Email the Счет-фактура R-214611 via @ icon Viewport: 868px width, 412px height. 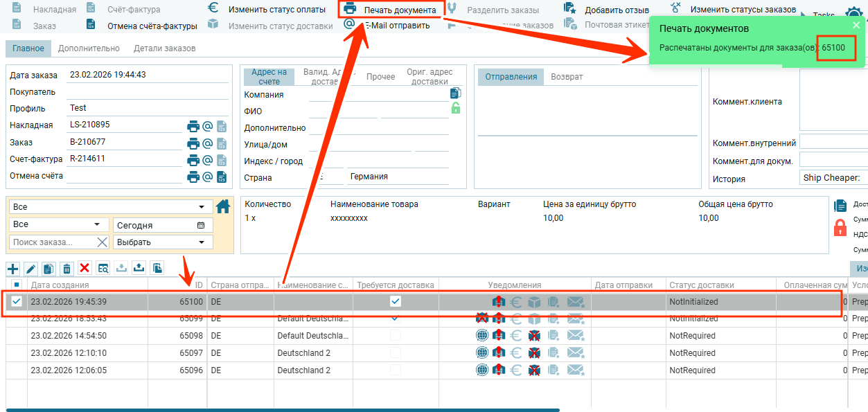207,160
